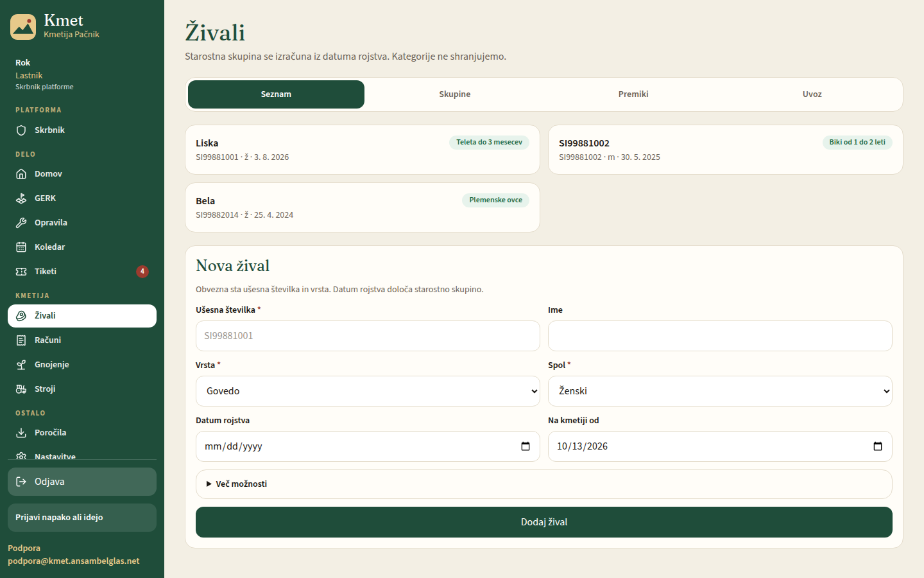Open Računi via the receipt icon

(x=21, y=340)
